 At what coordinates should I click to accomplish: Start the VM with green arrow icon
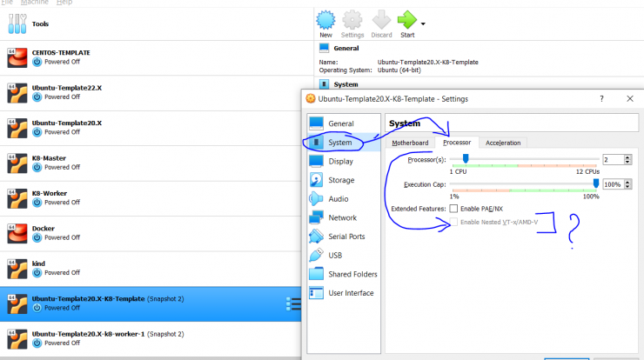coord(407,20)
